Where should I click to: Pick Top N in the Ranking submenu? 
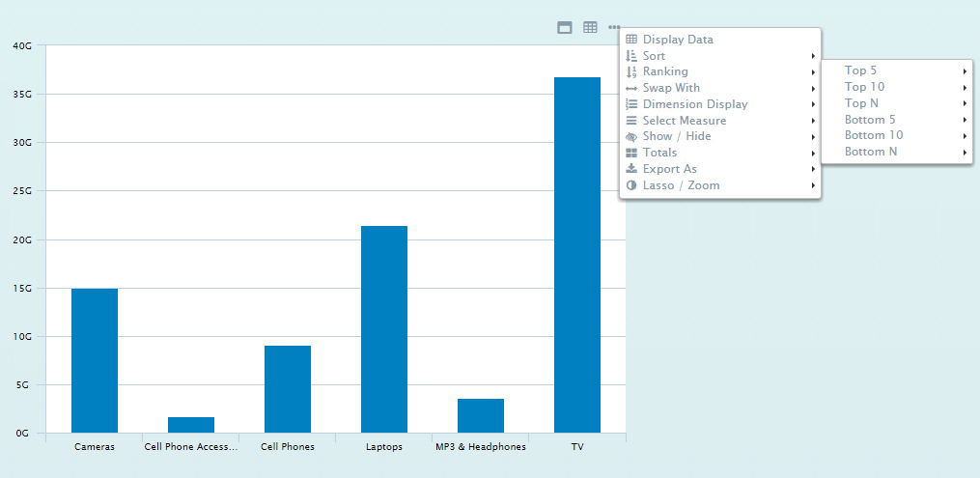coord(862,103)
